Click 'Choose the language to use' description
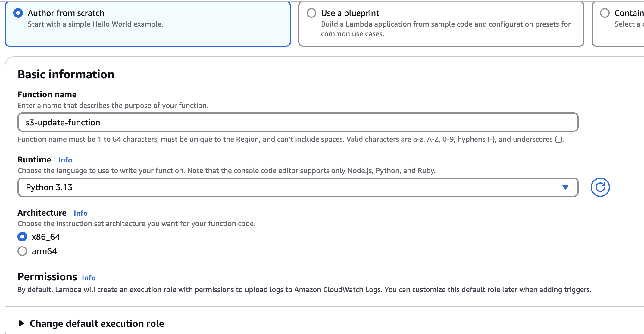This screenshot has width=644, height=334. [x=227, y=171]
